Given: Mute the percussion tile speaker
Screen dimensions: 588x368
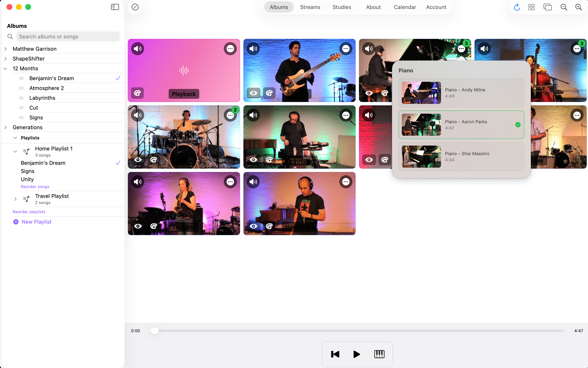Looking at the screenshot, I should pos(253,115).
